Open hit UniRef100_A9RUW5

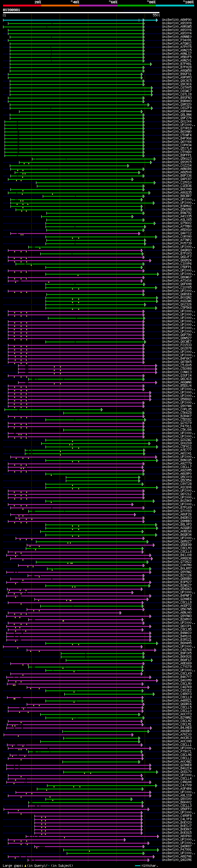pos(177,26)
